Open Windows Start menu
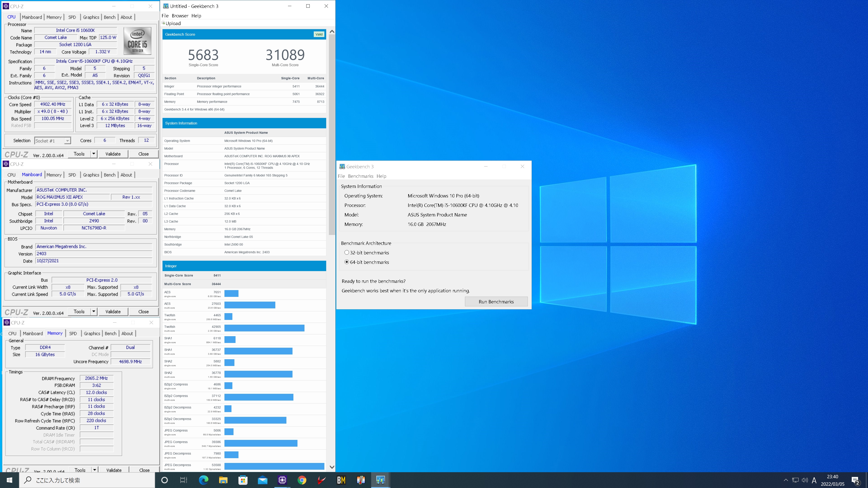This screenshot has height=488, width=868. point(9,480)
